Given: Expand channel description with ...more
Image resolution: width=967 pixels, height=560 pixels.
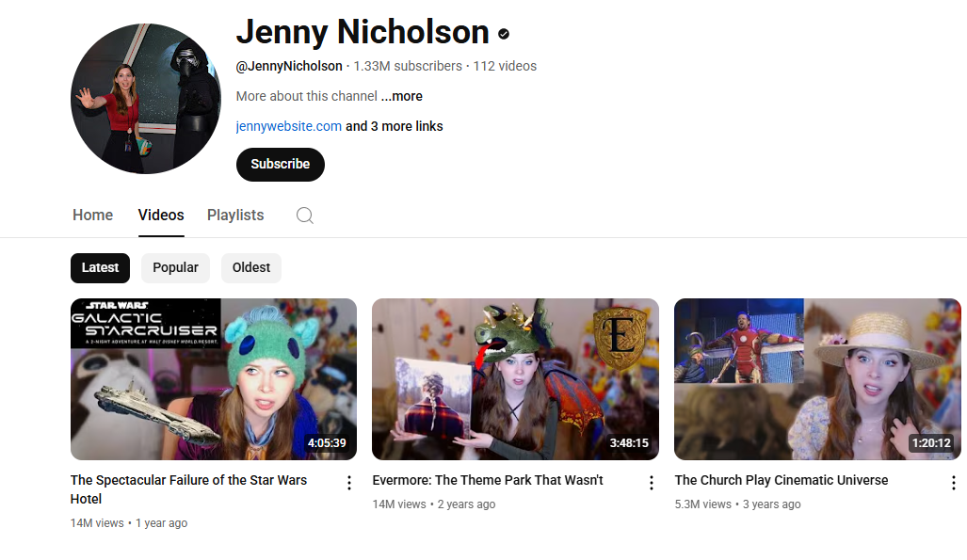Looking at the screenshot, I should point(401,96).
